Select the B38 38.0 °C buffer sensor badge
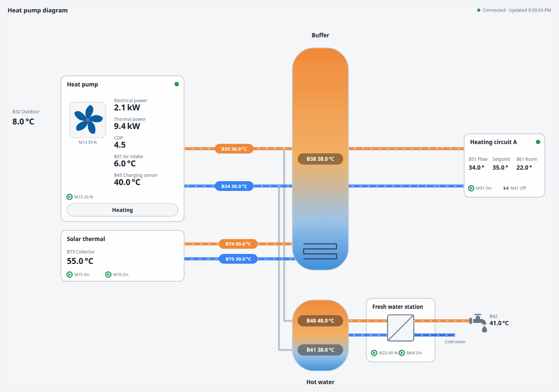 point(320,159)
